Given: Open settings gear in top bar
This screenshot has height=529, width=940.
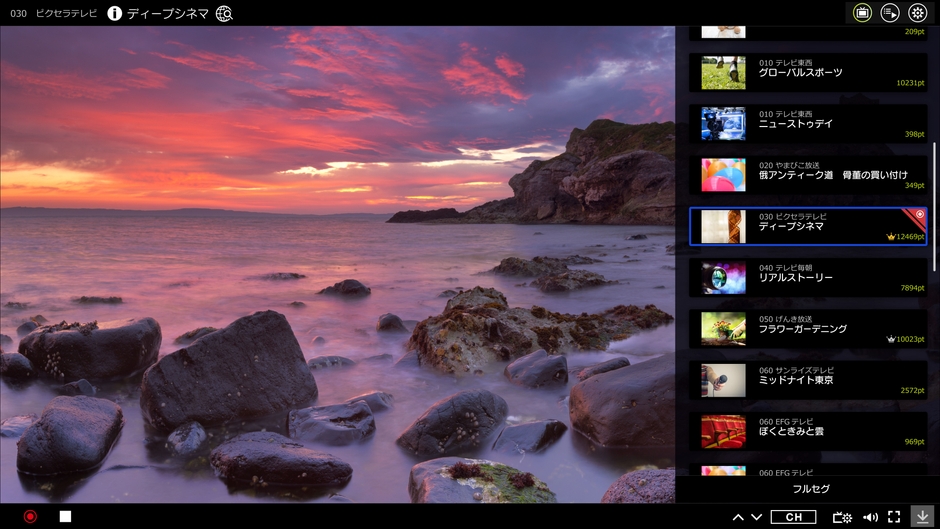Looking at the screenshot, I should (x=917, y=13).
